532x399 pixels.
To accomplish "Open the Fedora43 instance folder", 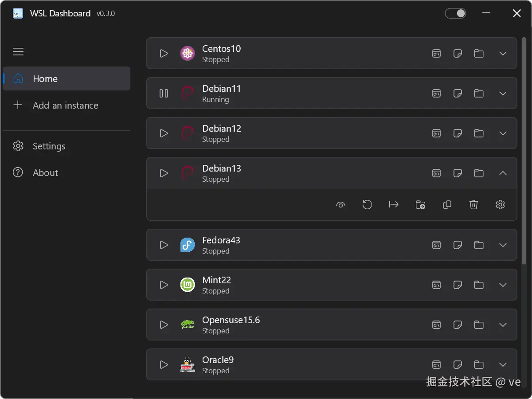I will point(479,245).
